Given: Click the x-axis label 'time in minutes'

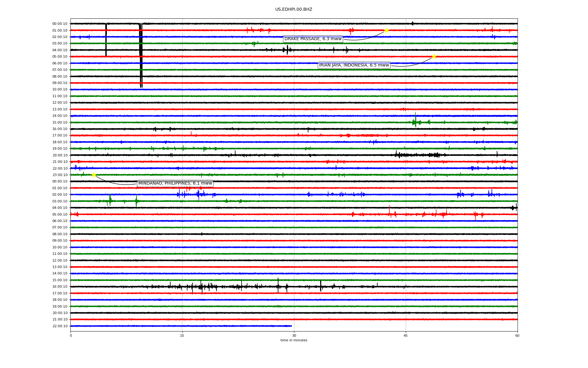Looking at the screenshot, I should (293, 340).
